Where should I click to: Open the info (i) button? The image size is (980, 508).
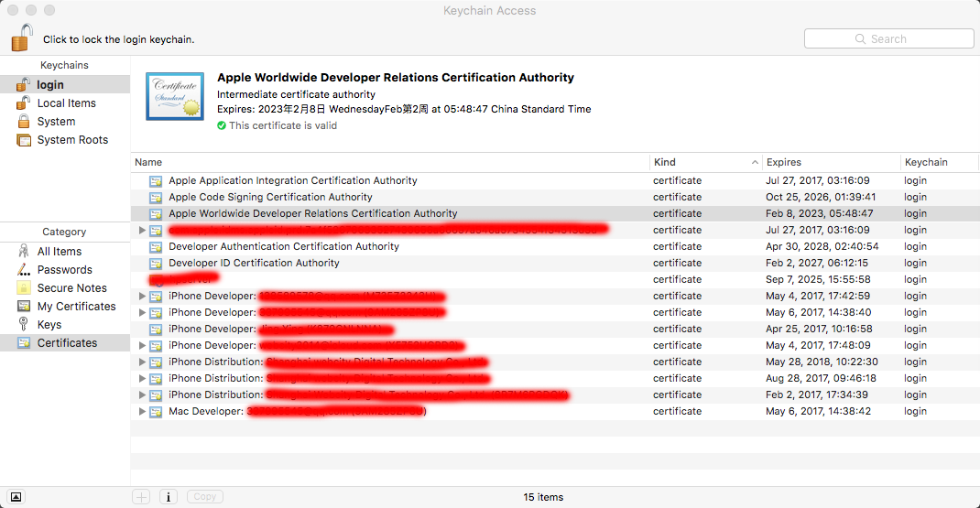(x=169, y=497)
